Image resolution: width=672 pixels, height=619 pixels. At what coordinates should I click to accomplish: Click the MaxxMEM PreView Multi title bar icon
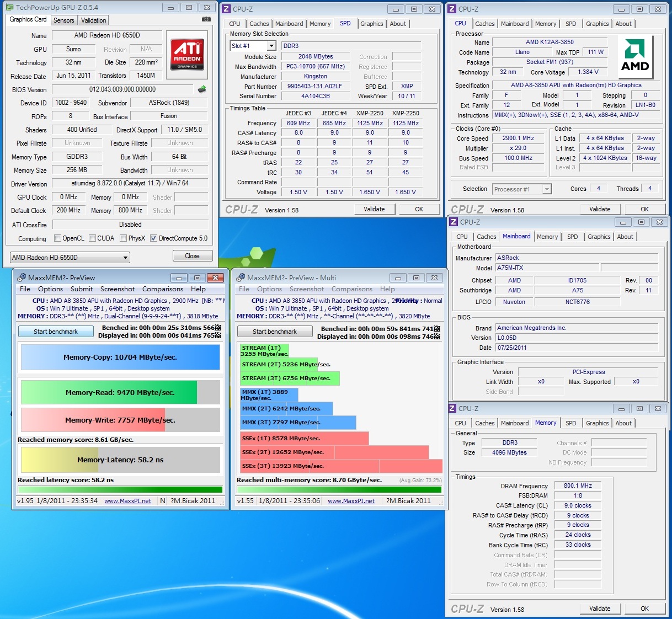click(241, 278)
